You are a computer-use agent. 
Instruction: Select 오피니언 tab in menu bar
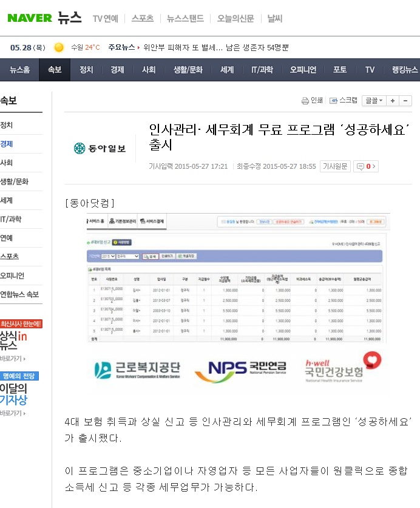pos(303,70)
